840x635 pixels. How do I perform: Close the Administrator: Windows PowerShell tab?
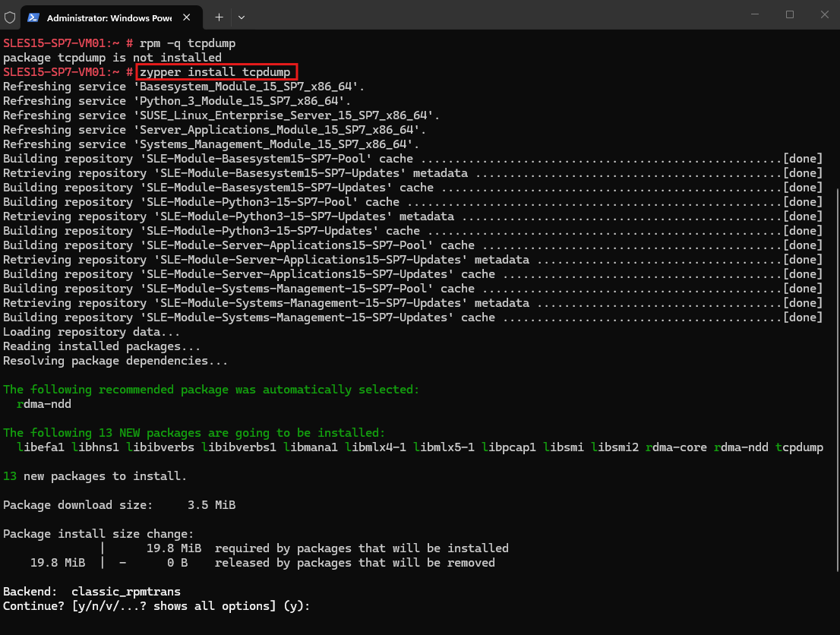[x=186, y=17]
